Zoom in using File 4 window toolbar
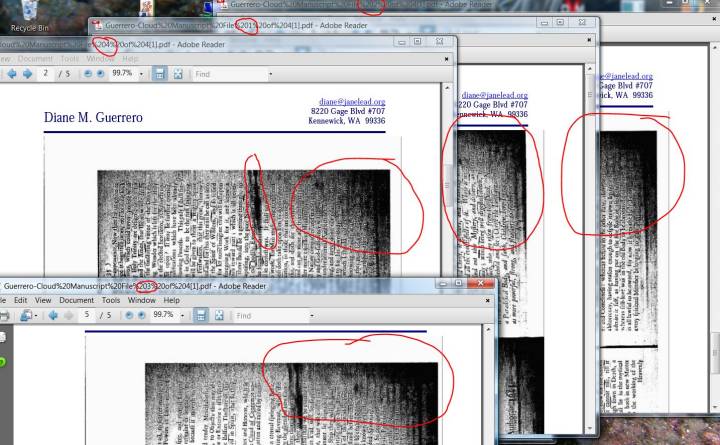 pyautogui.click(x=100, y=74)
